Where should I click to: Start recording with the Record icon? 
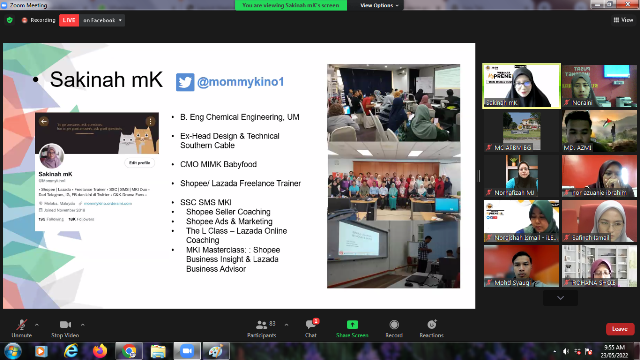[394, 324]
